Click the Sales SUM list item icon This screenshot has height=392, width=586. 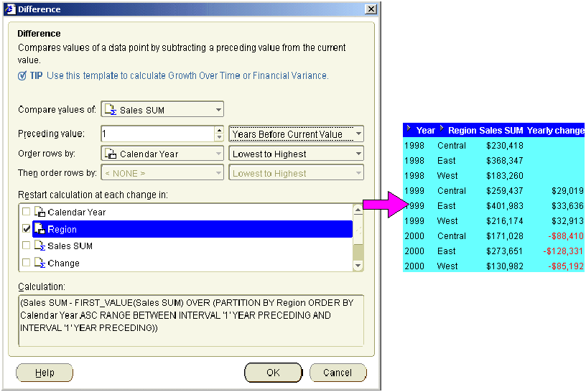click(39, 246)
